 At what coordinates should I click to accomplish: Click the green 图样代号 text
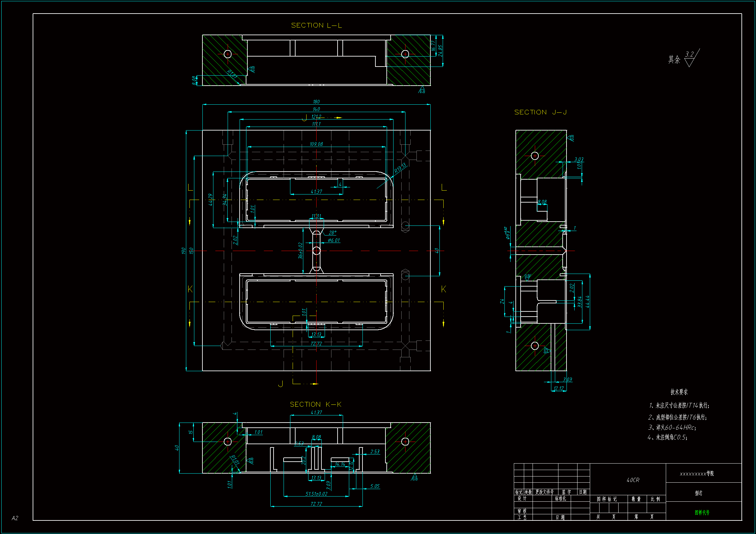(702, 512)
